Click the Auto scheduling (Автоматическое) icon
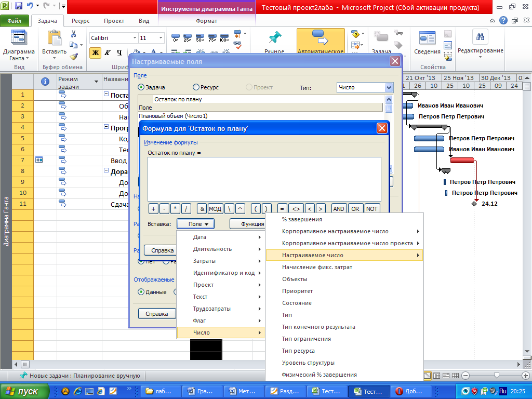The width and height of the screenshot is (532, 399). point(320,37)
